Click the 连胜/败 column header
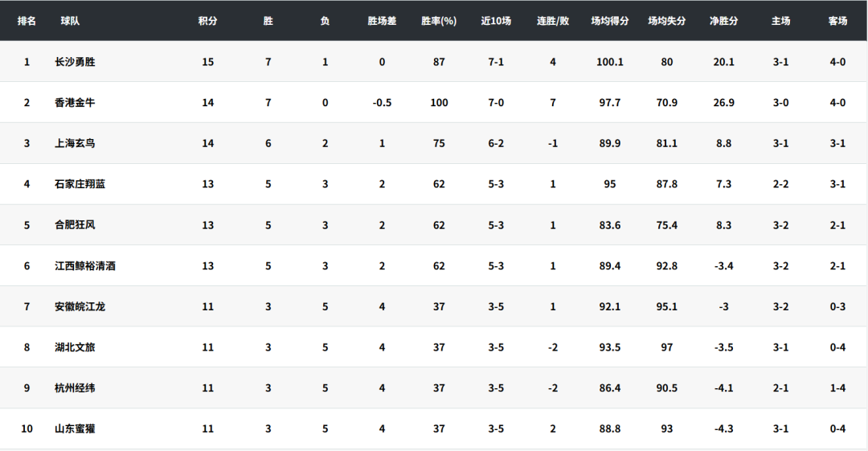Screen dimensions: 868x451 553,21
